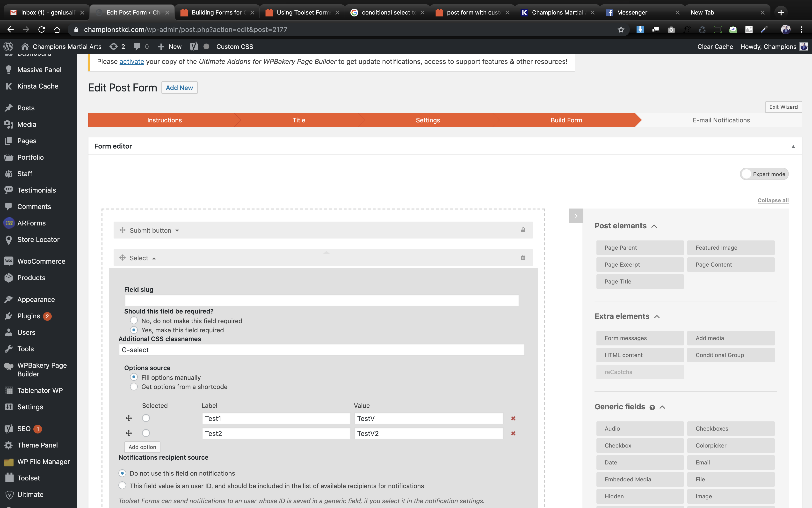812x508 pixels.
Task: Choose Fill options manually
Action: tap(134, 377)
